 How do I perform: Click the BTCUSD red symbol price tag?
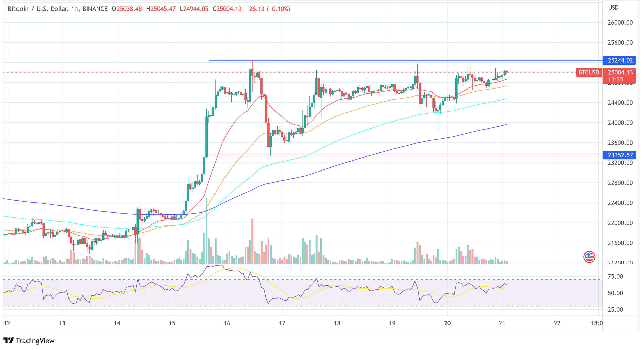coord(589,72)
